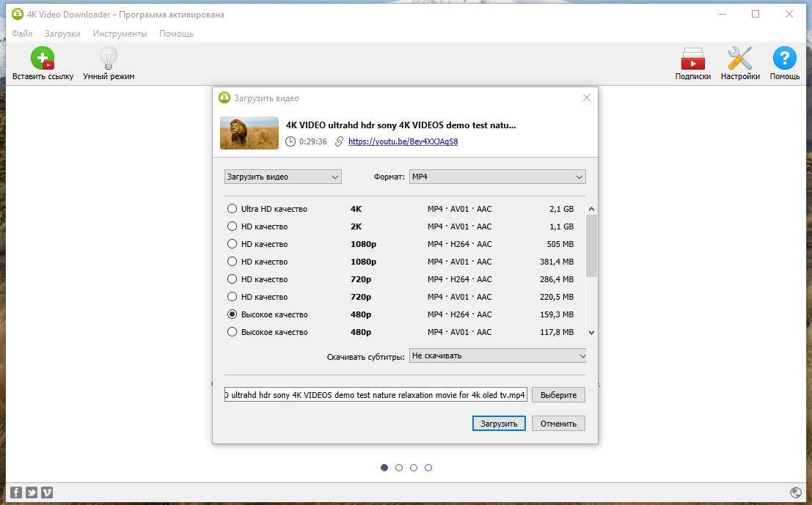Screen dimensions: 812x505
Task: Open Настройки tools icon
Action: (740, 58)
